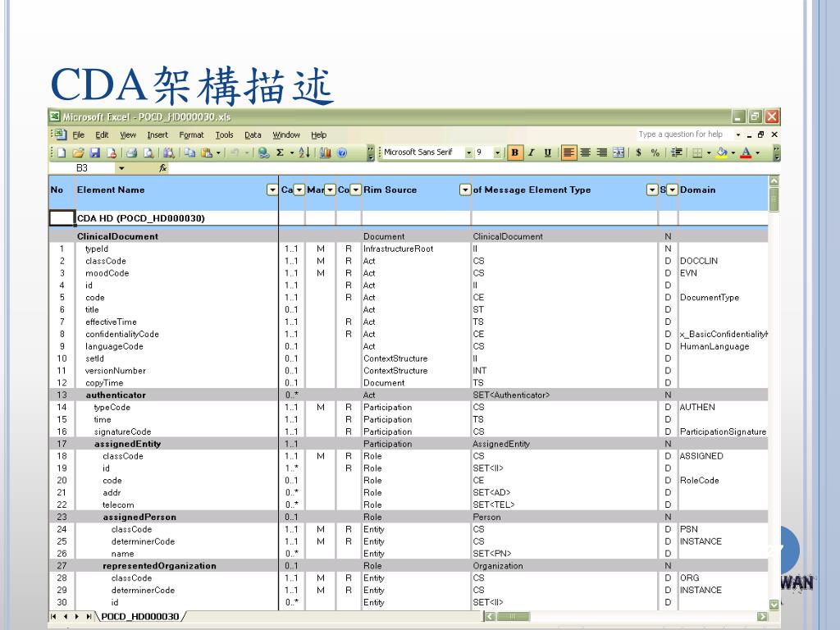Viewport: 840px width, 630px height.
Task: Click the Fill Color bucket swatch
Action: pos(722,153)
